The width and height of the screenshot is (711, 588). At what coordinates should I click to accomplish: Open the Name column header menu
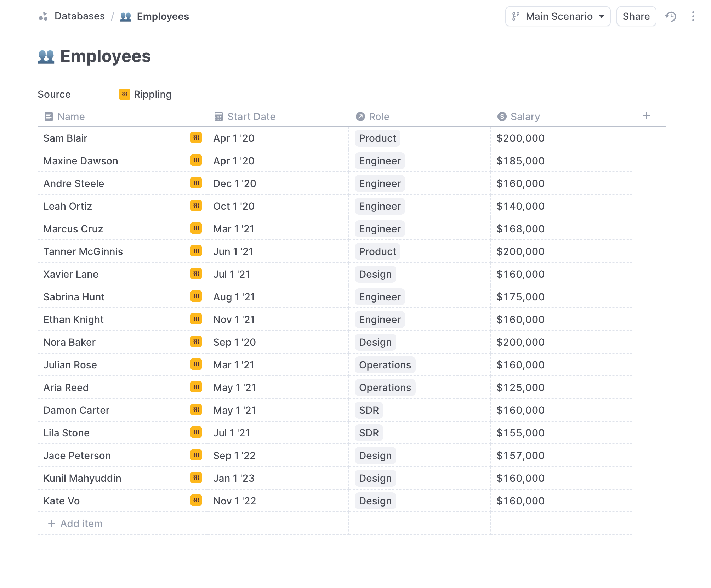(71, 117)
